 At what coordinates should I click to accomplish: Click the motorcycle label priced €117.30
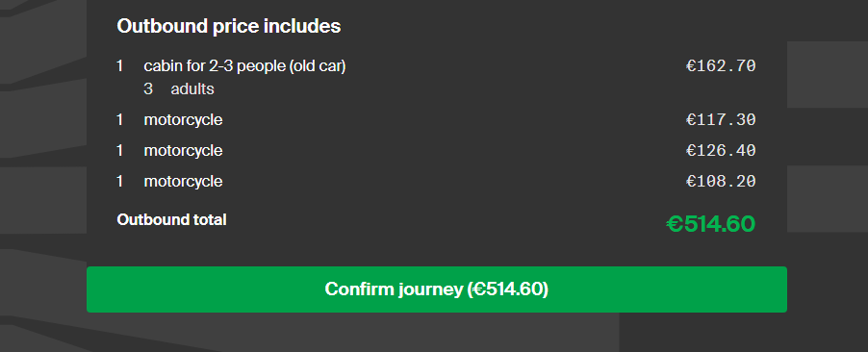(x=183, y=120)
